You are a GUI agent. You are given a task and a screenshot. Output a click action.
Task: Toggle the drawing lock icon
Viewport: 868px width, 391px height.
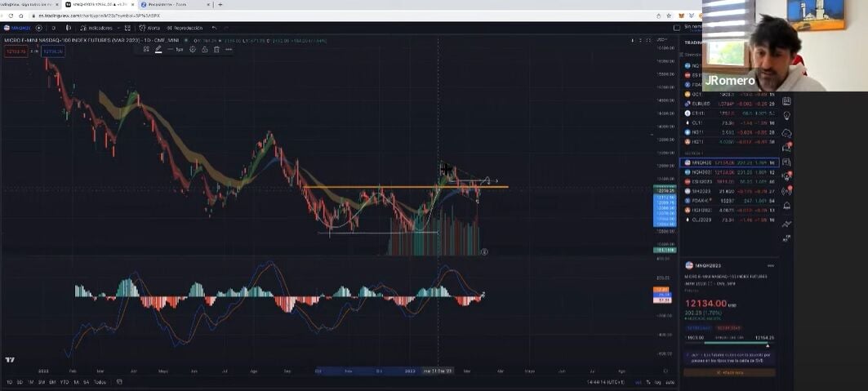(x=204, y=49)
